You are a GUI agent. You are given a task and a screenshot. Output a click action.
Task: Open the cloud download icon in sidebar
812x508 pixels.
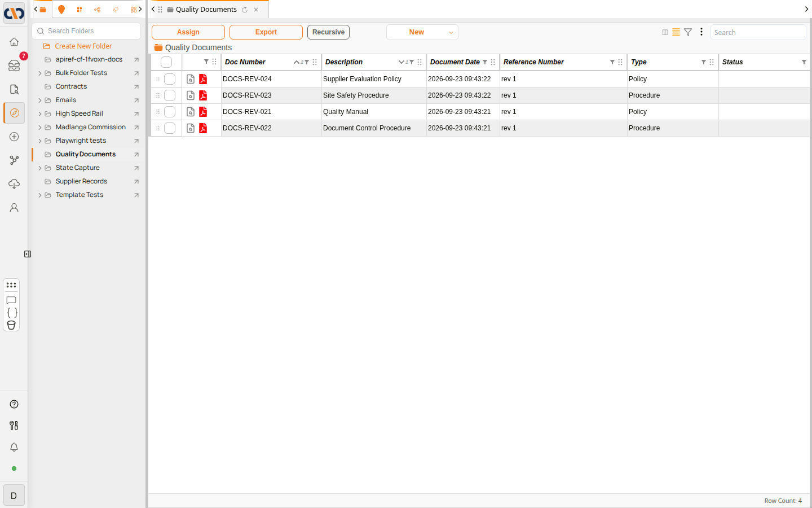(14, 184)
